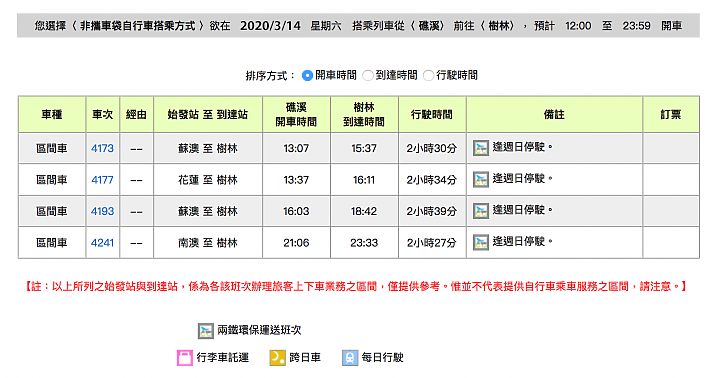Click the eco-transport icon in row 4173
720x378 pixels.
click(481, 148)
